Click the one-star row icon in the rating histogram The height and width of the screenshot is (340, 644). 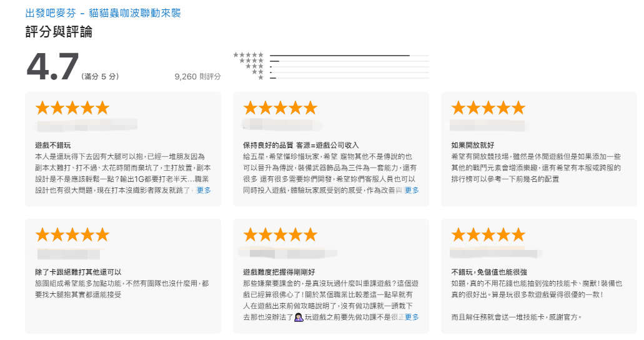(260, 77)
